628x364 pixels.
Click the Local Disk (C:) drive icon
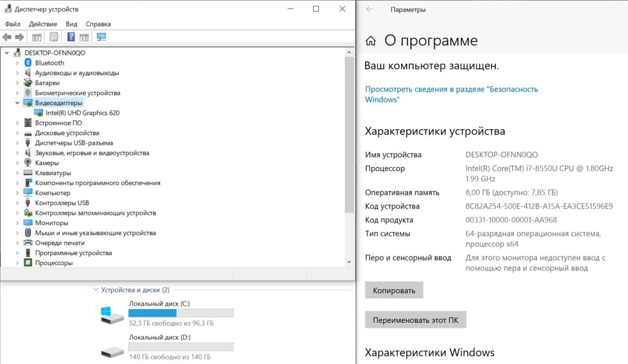tap(112, 314)
